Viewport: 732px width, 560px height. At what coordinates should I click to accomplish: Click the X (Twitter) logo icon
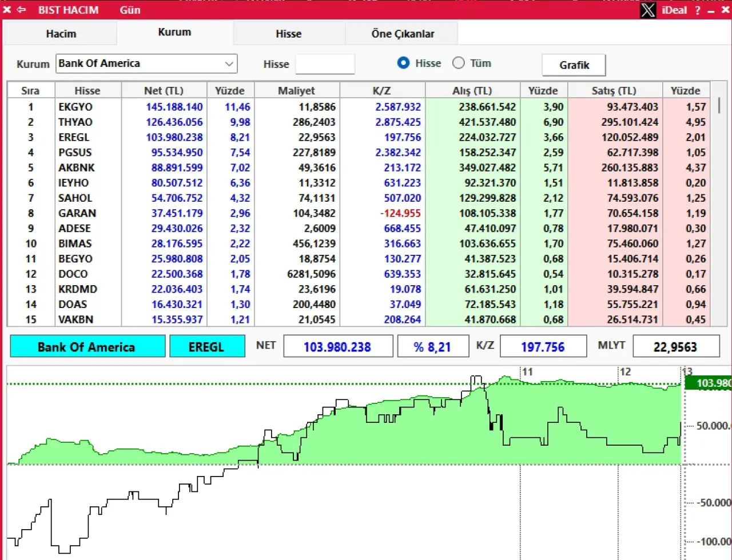[647, 10]
